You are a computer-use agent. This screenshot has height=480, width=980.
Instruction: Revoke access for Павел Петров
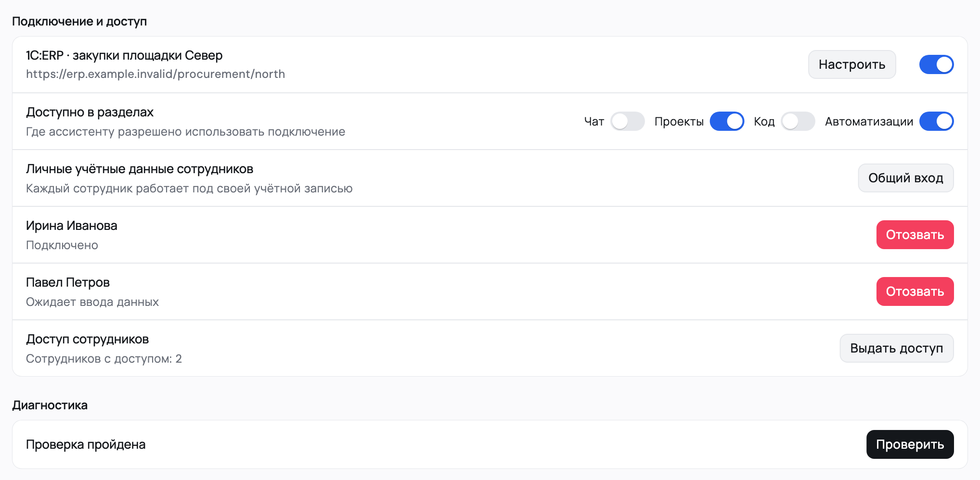[x=915, y=291]
